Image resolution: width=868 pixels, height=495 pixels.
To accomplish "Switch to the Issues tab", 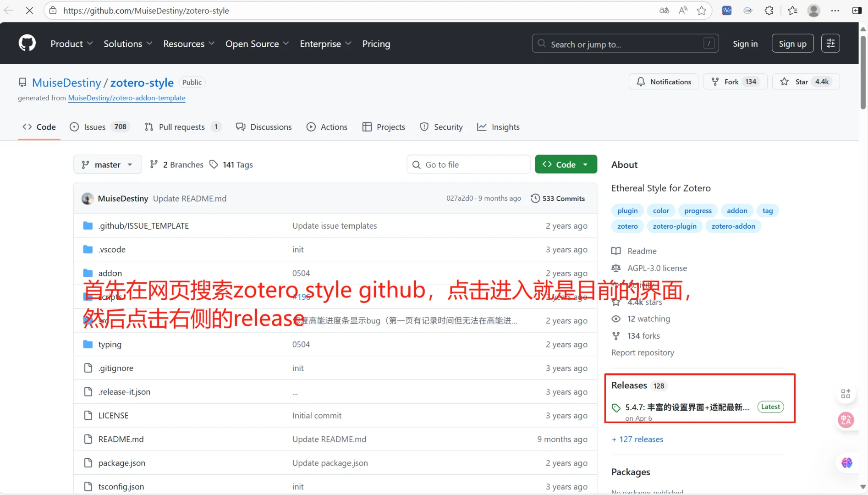I will [99, 127].
